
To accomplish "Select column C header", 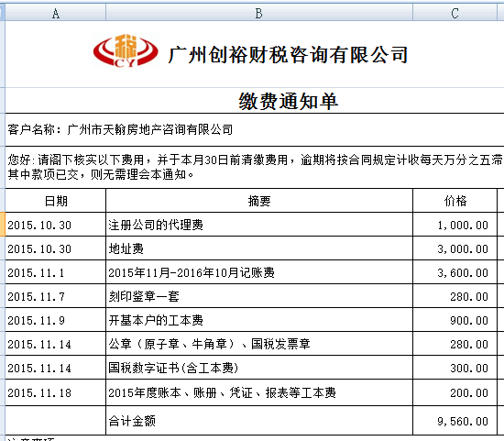I will pyautogui.click(x=455, y=13).
